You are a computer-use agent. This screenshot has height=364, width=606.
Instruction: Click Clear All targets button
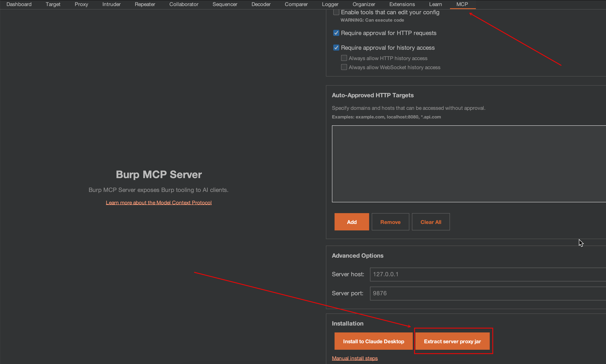431,222
